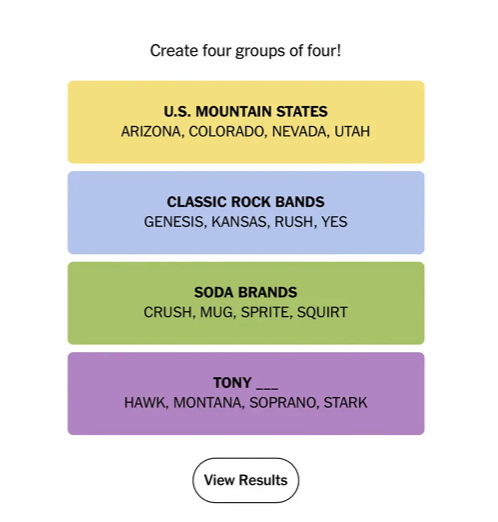The image size is (498, 522).
Task: Click the SODA BRANDS title text
Action: (245, 292)
